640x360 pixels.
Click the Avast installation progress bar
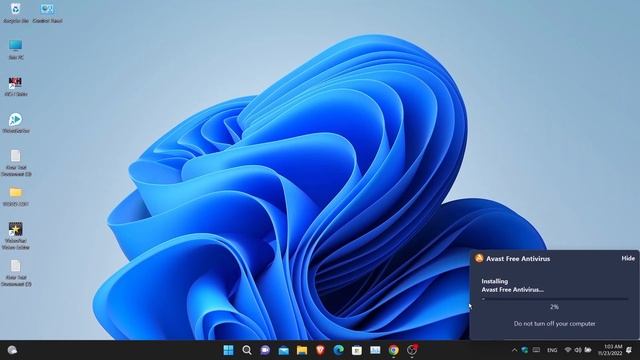554,299
